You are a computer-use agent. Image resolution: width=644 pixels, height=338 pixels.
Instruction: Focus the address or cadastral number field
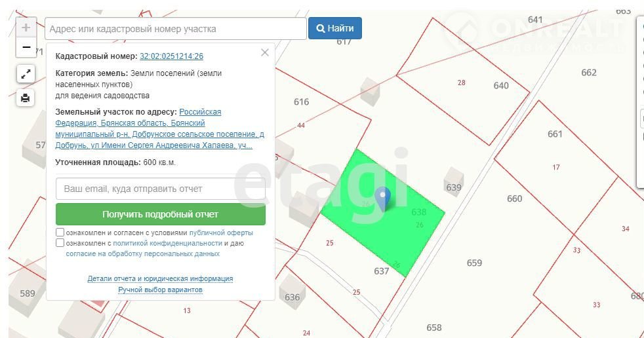[175, 29]
